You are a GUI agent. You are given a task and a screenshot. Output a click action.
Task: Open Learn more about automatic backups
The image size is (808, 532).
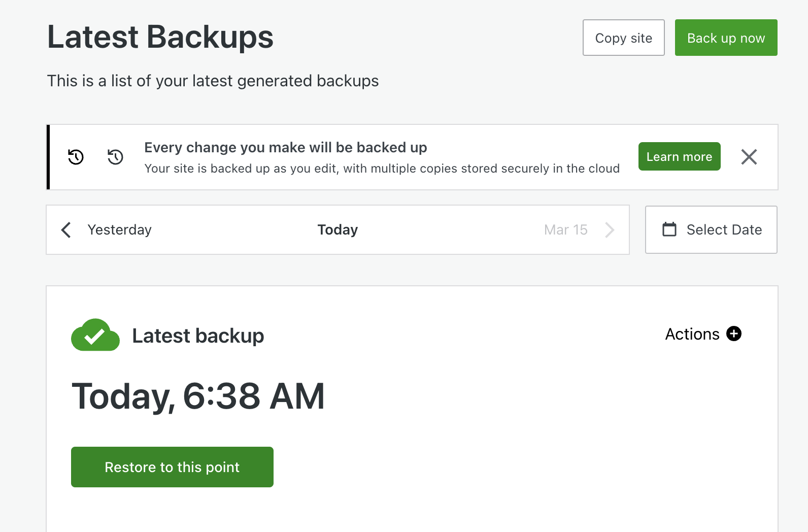tap(679, 156)
